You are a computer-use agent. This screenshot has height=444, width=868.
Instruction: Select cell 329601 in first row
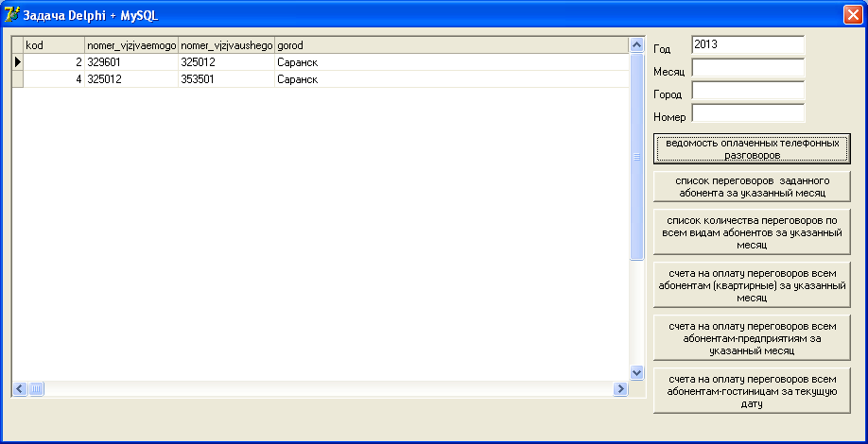point(131,62)
